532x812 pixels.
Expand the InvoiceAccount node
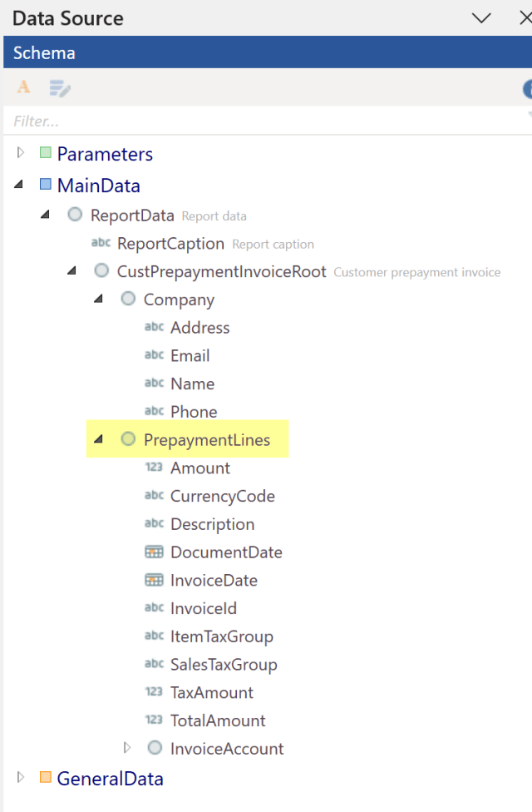point(129,748)
